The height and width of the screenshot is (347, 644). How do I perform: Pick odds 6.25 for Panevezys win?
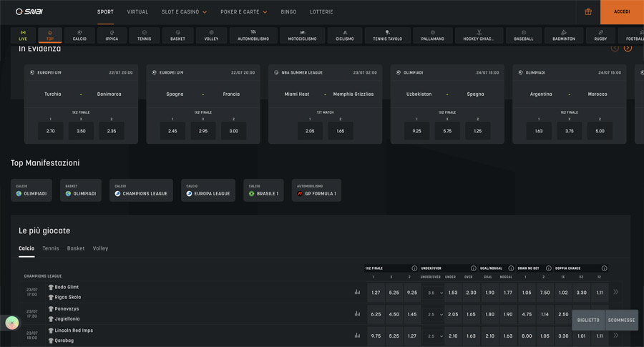[x=376, y=315]
